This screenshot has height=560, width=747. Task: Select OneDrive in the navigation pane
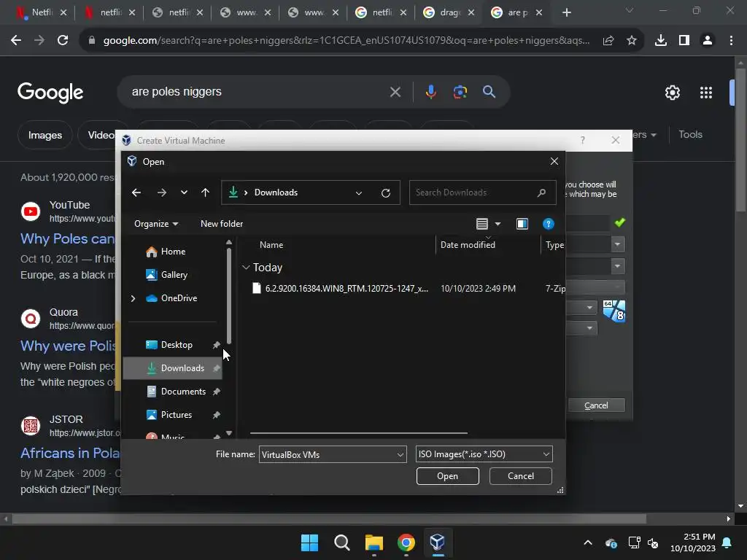(x=178, y=298)
